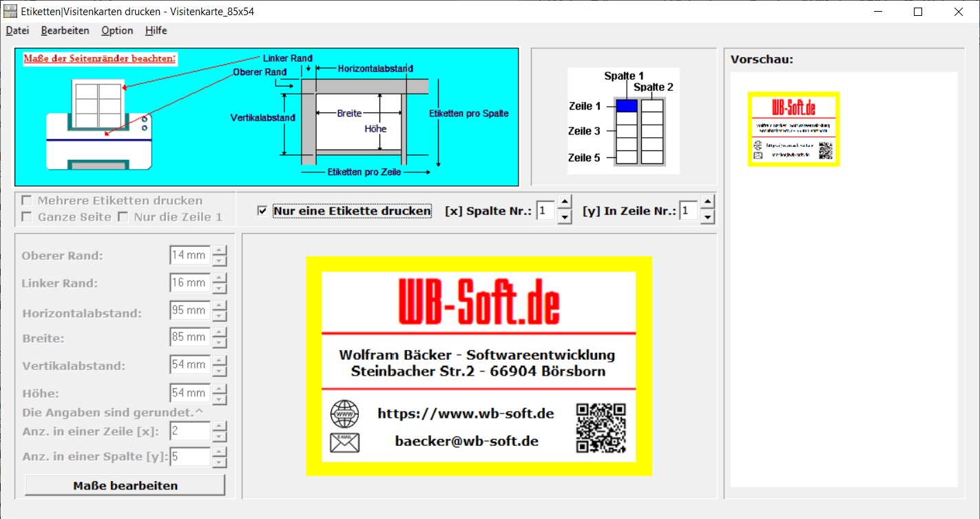Decrease Horizontalabstand with down arrow

click(x=220, y=316)
